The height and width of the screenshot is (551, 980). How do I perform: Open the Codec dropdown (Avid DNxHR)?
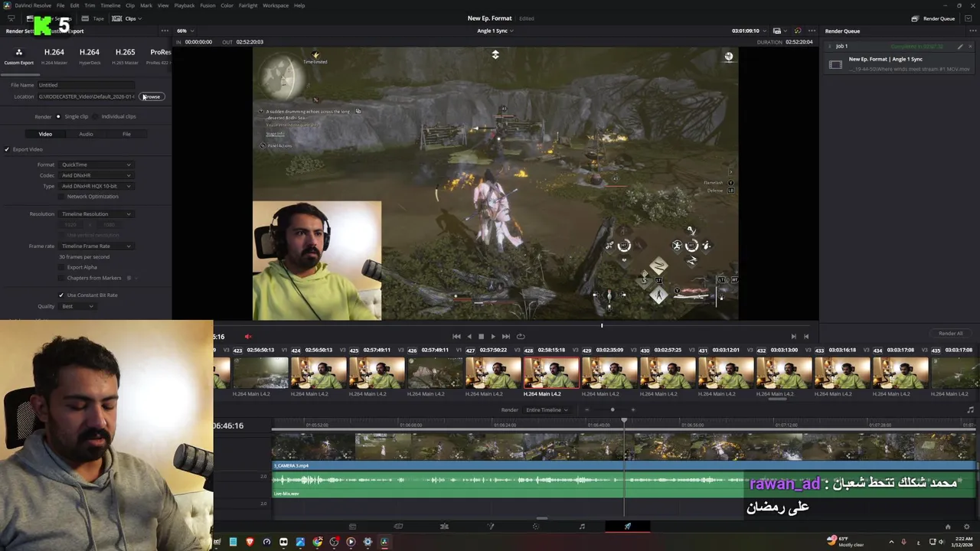[96, 175]
